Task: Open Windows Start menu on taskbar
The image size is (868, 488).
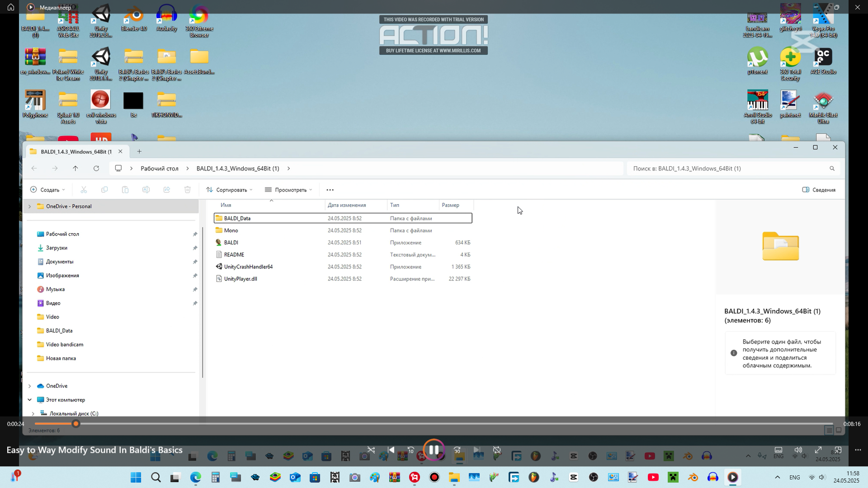Action: point(136,478)
